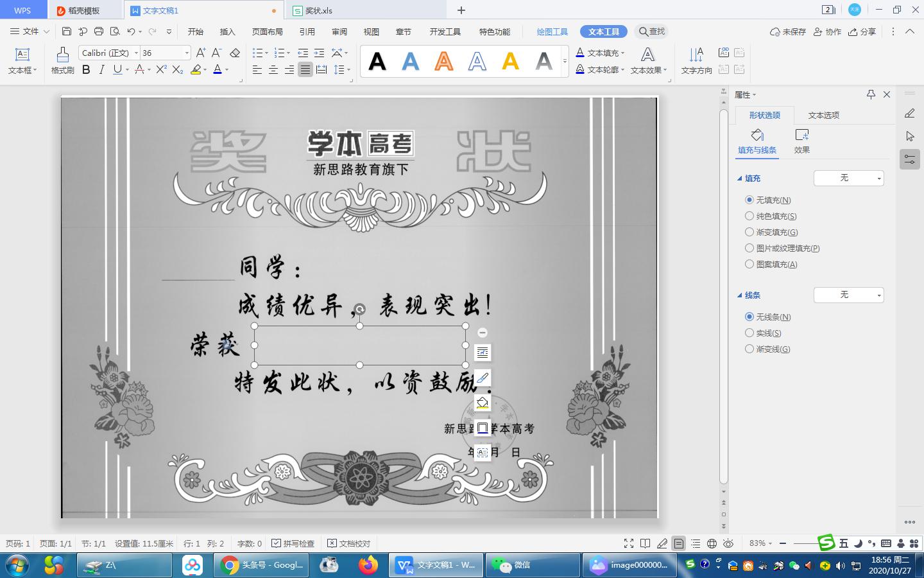The image size is (924, 578).
Task: Pin the Properties (属性) panel
Action: point(871,94)
